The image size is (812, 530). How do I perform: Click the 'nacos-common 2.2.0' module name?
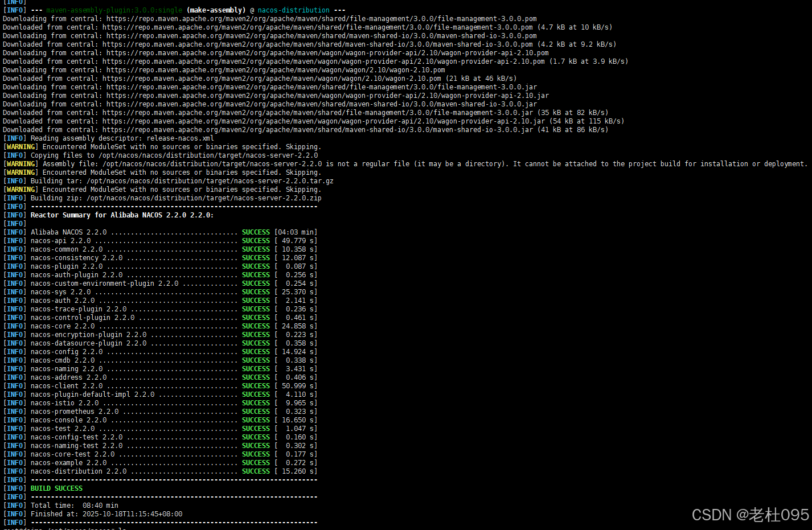[x=67, y=249]
